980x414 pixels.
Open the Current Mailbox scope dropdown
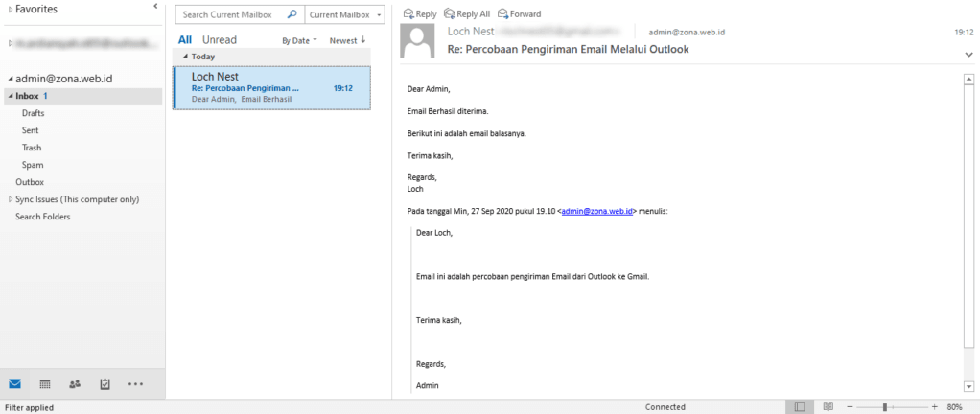pos(344,14)
